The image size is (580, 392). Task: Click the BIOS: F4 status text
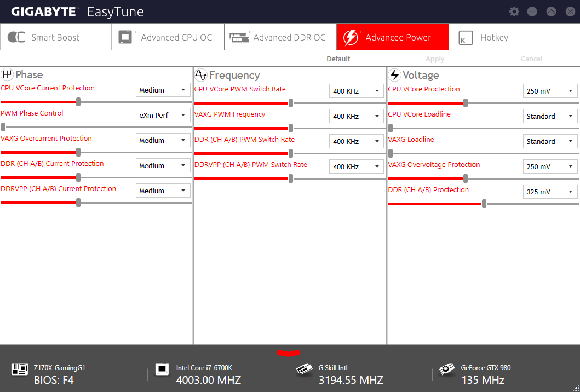(x=53, y=380)
